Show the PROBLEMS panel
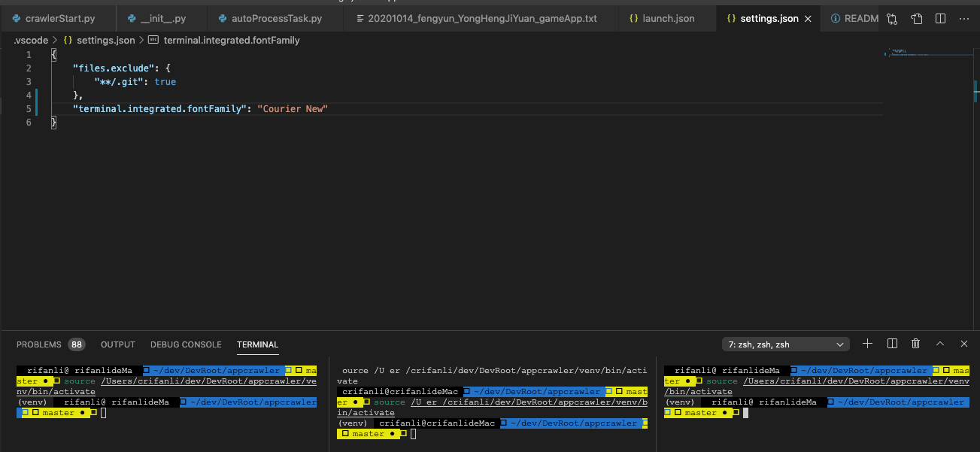 [39, 344]
